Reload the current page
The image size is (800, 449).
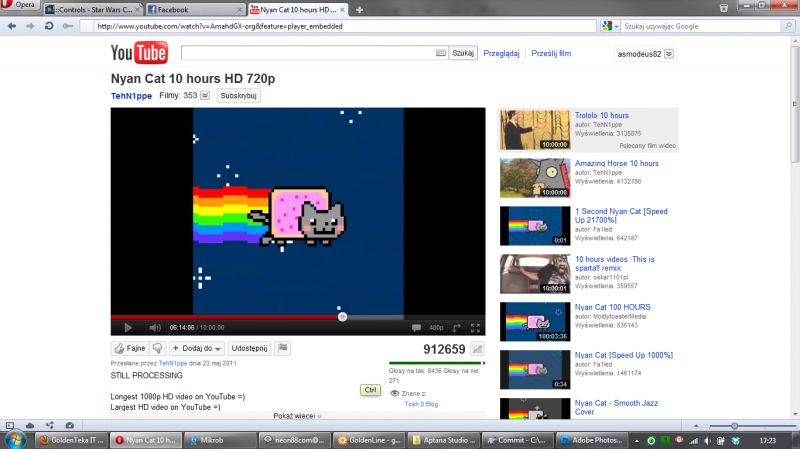(49, 26)
